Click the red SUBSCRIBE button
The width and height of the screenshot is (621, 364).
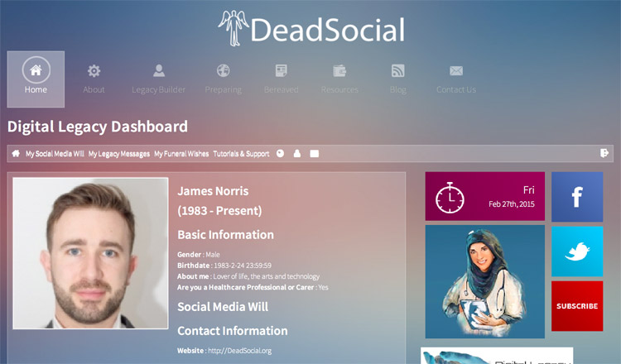(577, 306)
